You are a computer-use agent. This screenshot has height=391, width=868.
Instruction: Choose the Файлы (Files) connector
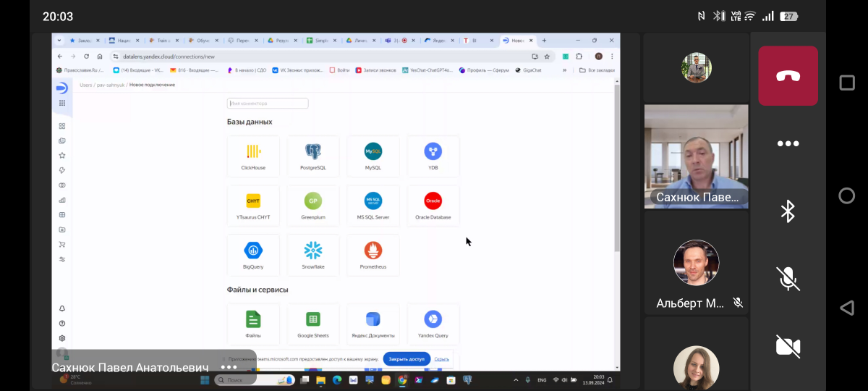click(253, 324)
